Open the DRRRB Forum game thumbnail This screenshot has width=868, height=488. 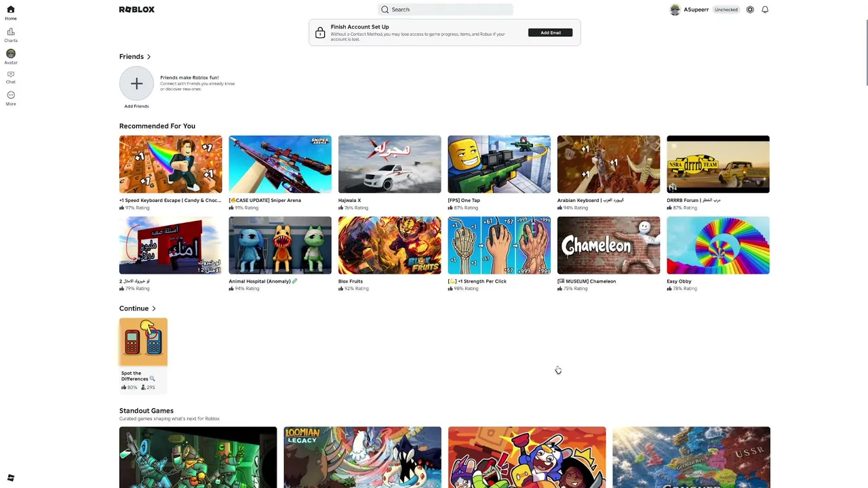point(718,164)
